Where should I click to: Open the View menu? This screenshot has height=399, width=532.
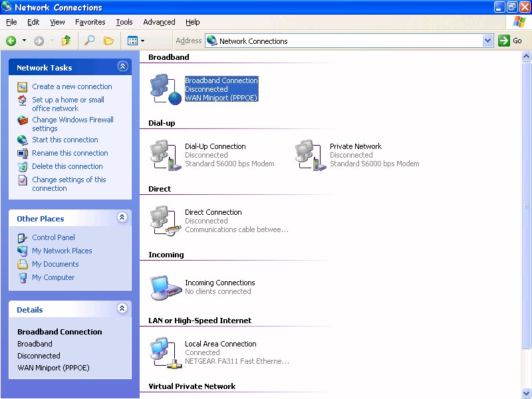(x=57, y=22)
